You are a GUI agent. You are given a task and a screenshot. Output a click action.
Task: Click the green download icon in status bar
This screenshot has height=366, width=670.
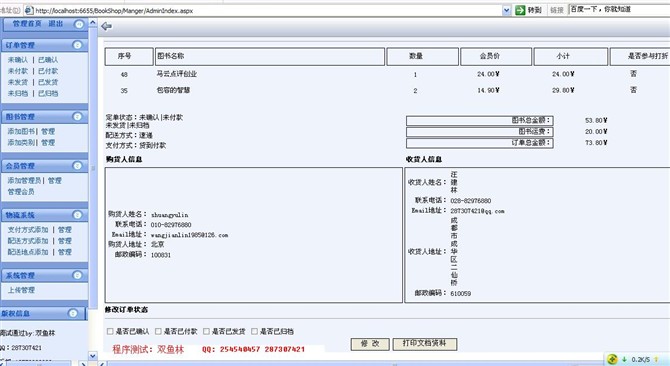click(x=624, y=359)
